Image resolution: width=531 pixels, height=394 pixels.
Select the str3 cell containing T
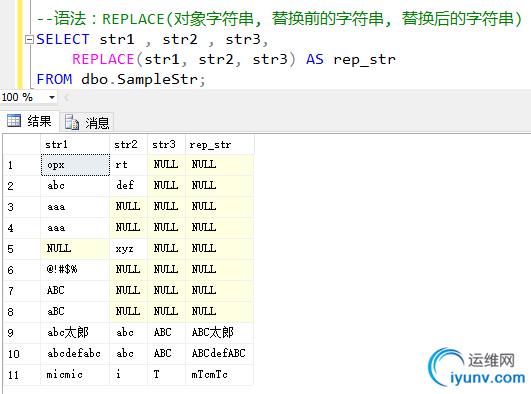pos(166,375)
